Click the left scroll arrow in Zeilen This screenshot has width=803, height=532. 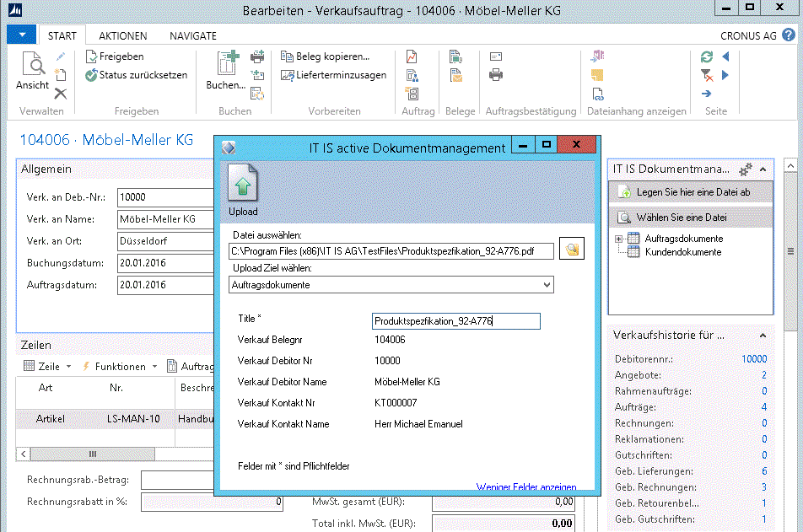click(x=23, y=454)
